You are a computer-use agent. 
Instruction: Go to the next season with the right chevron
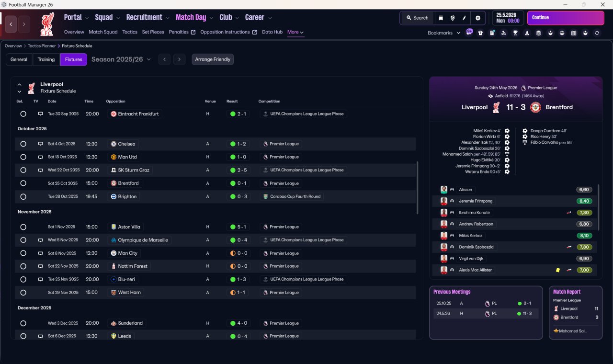pos(179,59)
